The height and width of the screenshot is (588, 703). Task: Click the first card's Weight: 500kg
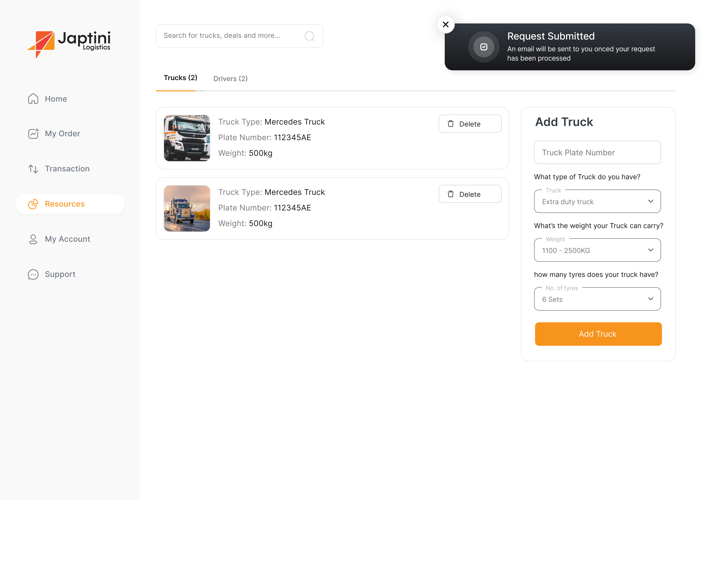click(245, 153)
